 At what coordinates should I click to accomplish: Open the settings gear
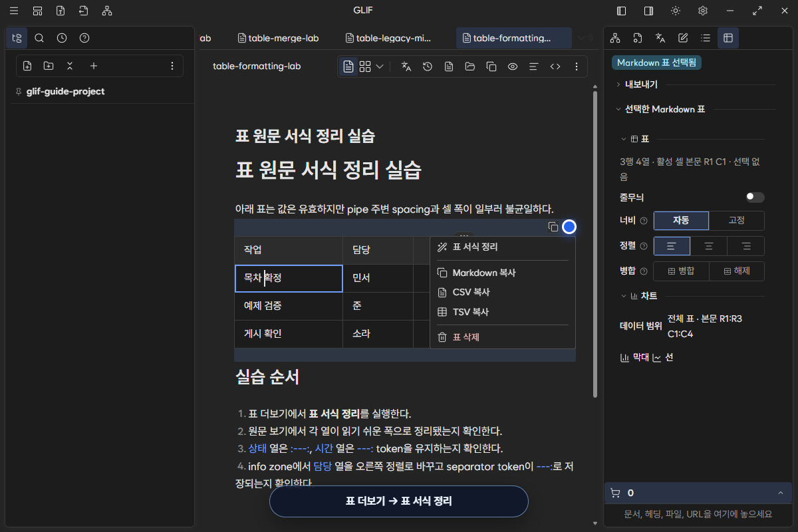pyautogui.click(x=703, y=11)
